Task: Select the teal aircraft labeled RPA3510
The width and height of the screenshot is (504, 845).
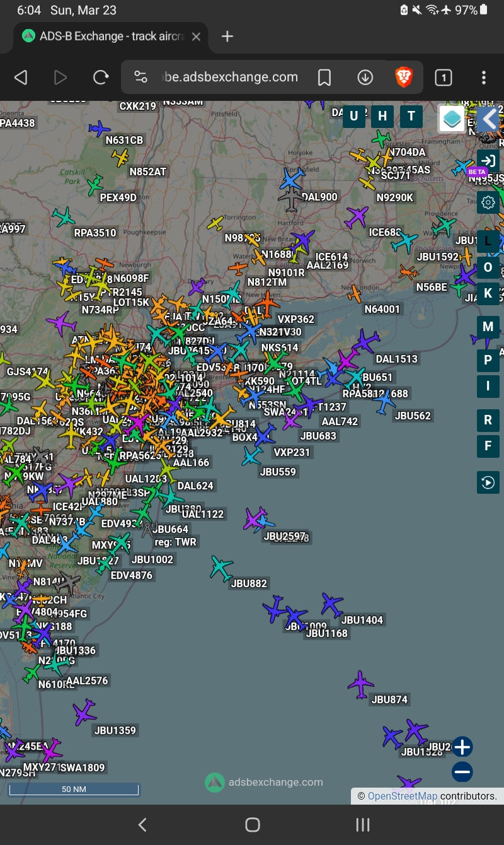Action: 64,218
